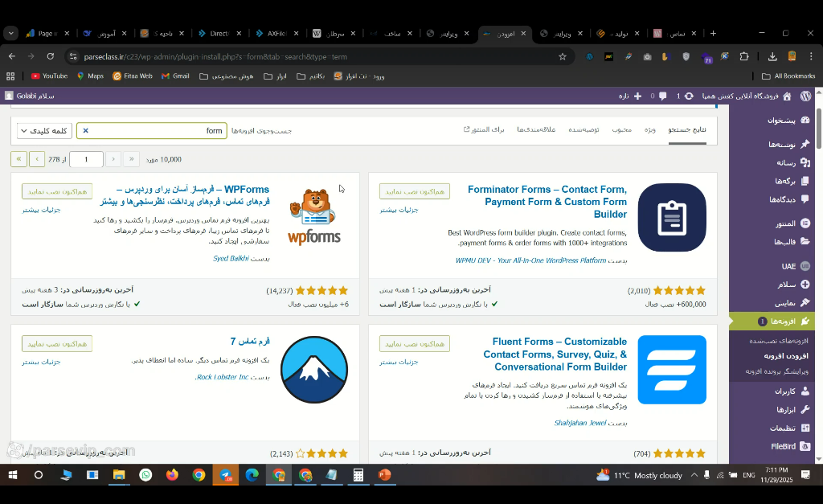Click the Fluent Forms blue plugin icon
The width and height of the screenshot is (823, 504).
[672, 370]
